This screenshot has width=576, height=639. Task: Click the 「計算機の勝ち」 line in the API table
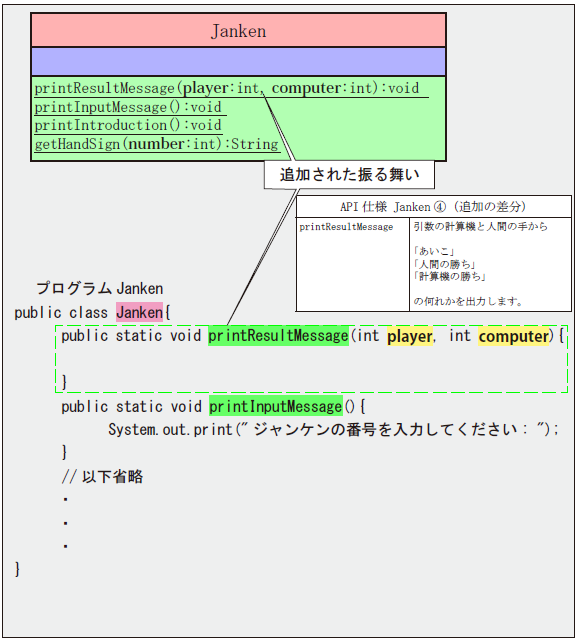[x=449, y=277]
